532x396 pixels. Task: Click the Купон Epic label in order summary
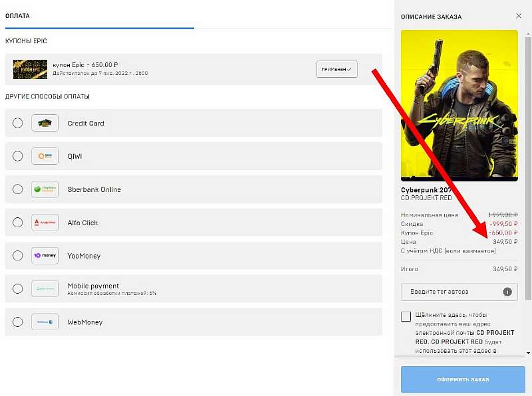tap(417, 233)
